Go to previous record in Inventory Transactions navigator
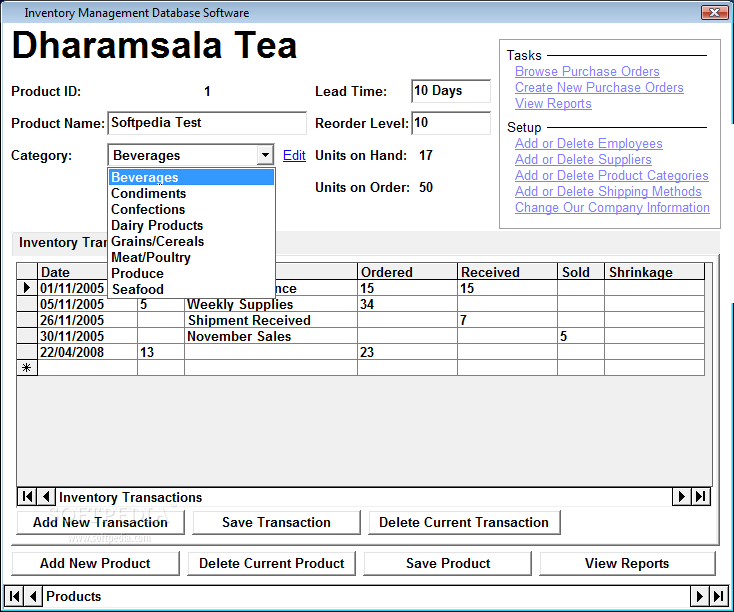Viewport: 734px width, 612px height. [x=46, y=496]
